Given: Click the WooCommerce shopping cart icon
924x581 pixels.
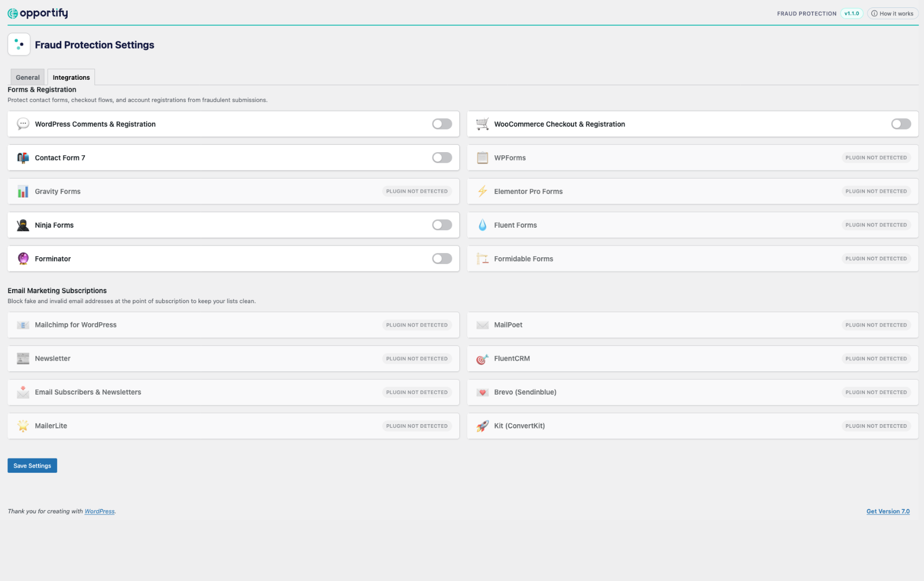Looking at the screenshot, I should click(x=482, y=124).
